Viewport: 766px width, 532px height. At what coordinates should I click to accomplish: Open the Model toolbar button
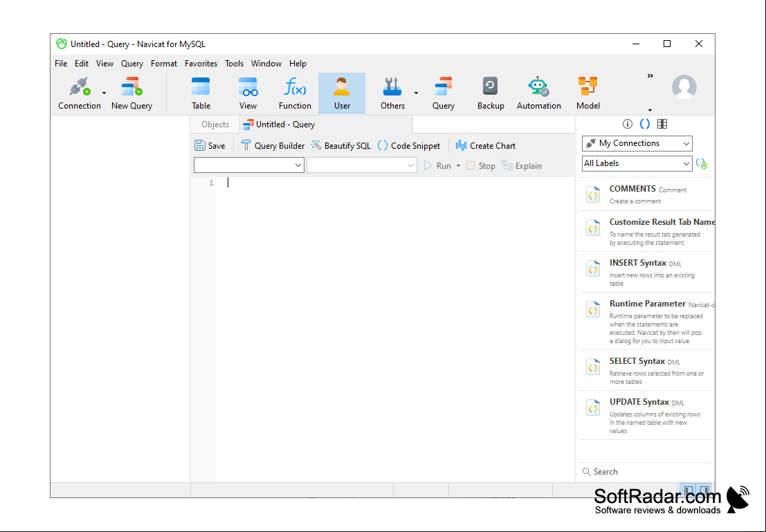(x=587, y=93)
